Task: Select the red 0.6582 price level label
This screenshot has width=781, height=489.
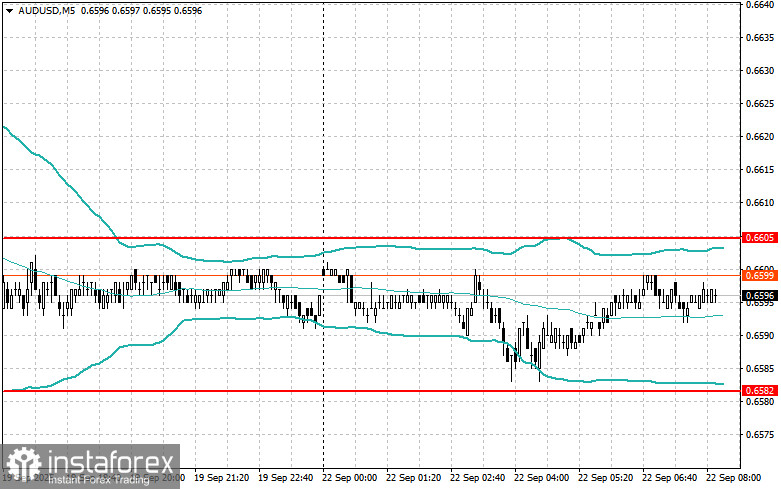Action: 759,391
